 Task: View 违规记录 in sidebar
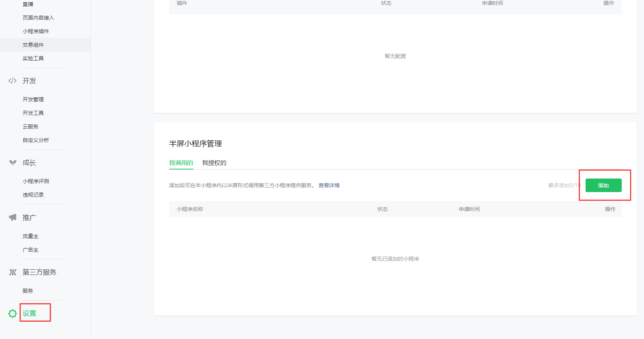33,195
